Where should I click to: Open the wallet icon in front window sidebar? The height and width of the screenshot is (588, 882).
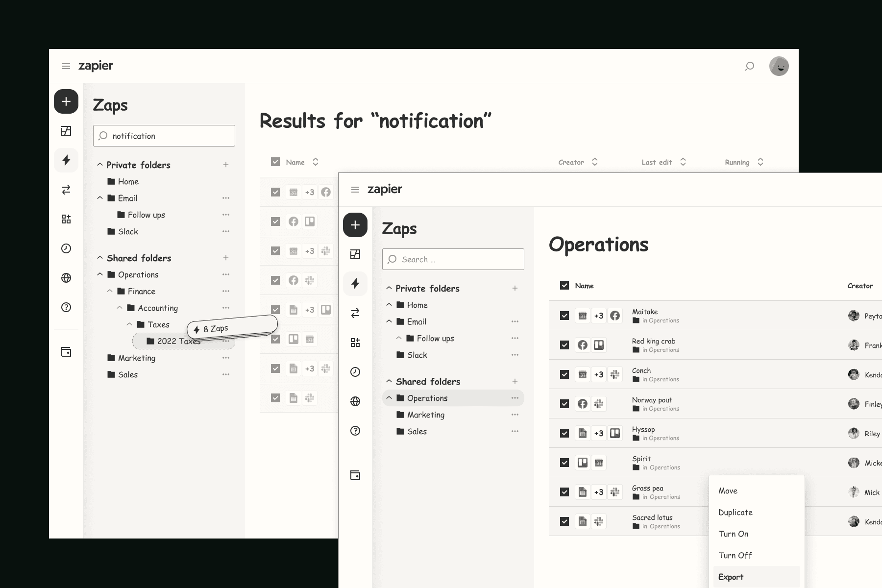pyautogui.click(x=355, y=475)
